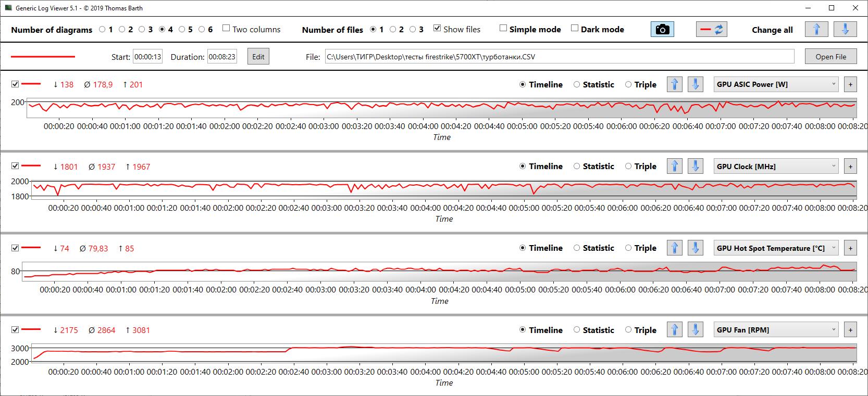This screenshot has width=868, height=396.
Task: Click the Generic Log Viewer app icon
Action: [x=8, y=8]
